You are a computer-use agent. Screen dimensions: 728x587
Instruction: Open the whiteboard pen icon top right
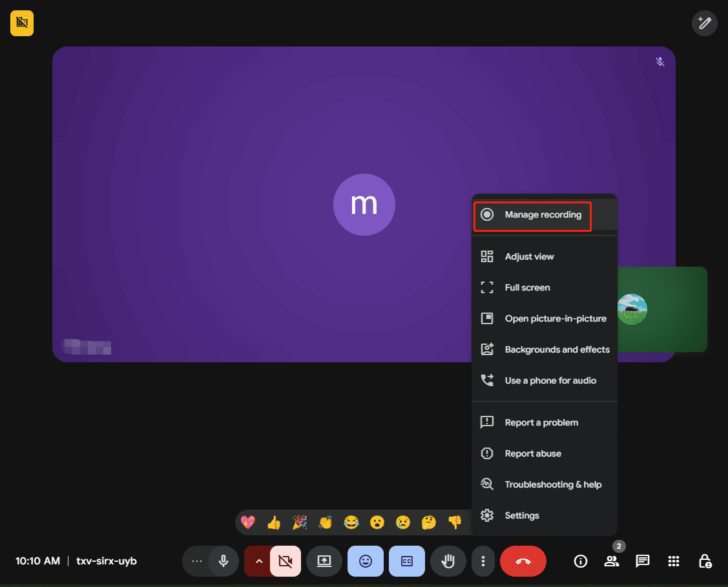click(x=704, y=23)
